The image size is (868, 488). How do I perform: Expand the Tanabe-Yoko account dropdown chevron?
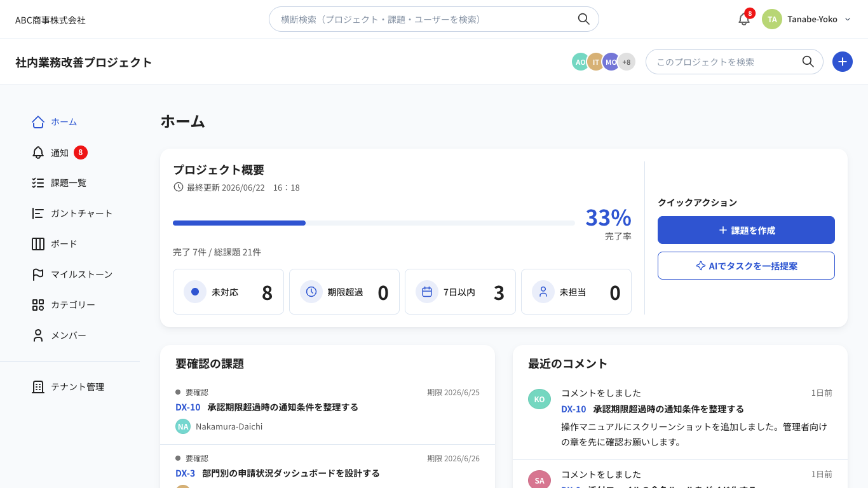pyautogui.click(x=848, y=19)
